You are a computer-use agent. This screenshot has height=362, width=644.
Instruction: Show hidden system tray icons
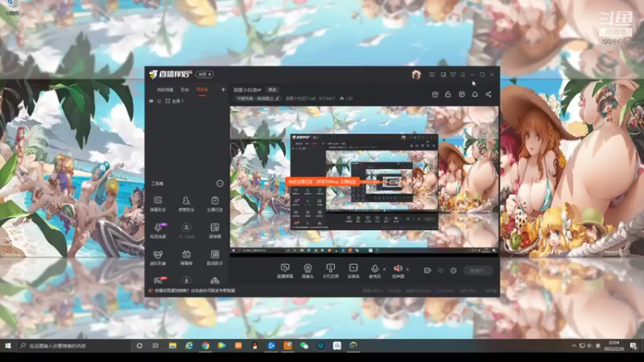(574, 346)
